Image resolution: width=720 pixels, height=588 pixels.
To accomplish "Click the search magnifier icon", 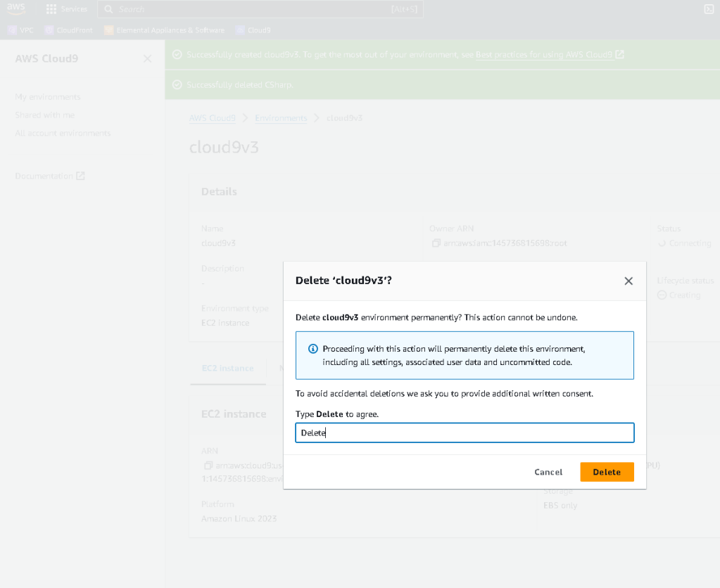I will coord(108,9).
